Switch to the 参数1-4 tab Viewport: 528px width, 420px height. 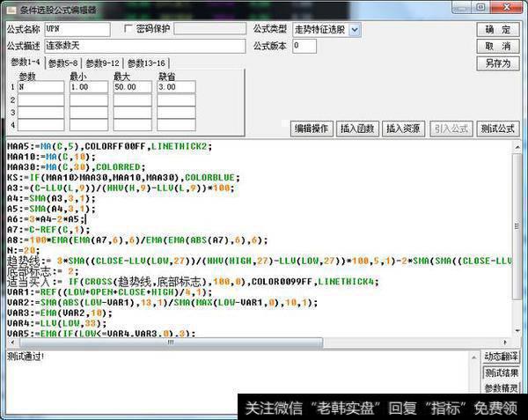click(26, 63)
